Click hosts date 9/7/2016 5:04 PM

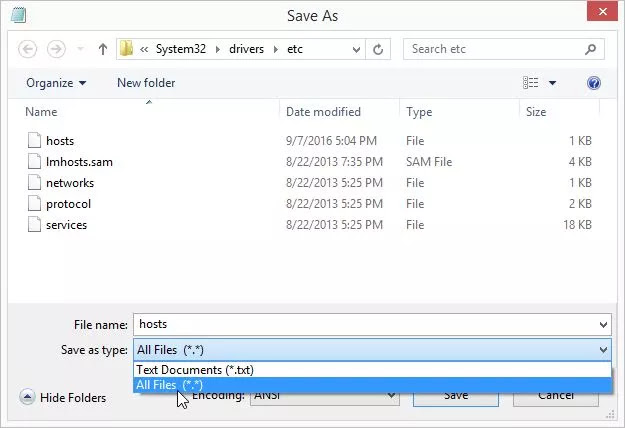point(331,141)
